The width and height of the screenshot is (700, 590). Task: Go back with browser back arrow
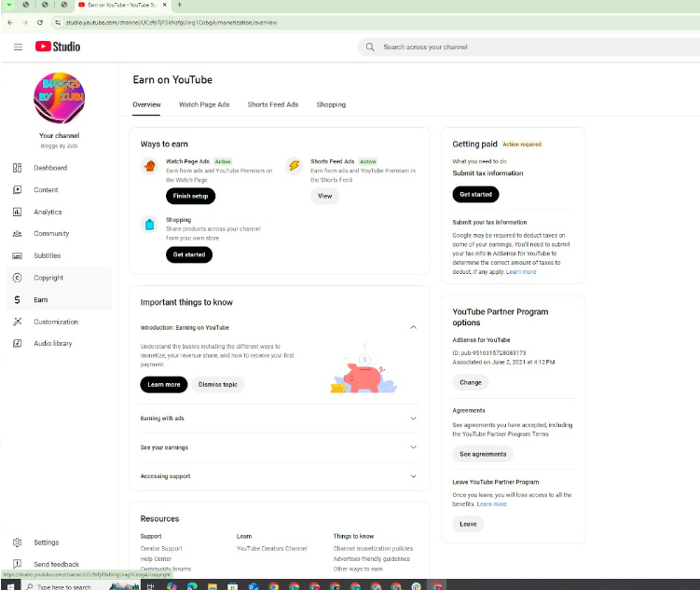coord(10,22)
